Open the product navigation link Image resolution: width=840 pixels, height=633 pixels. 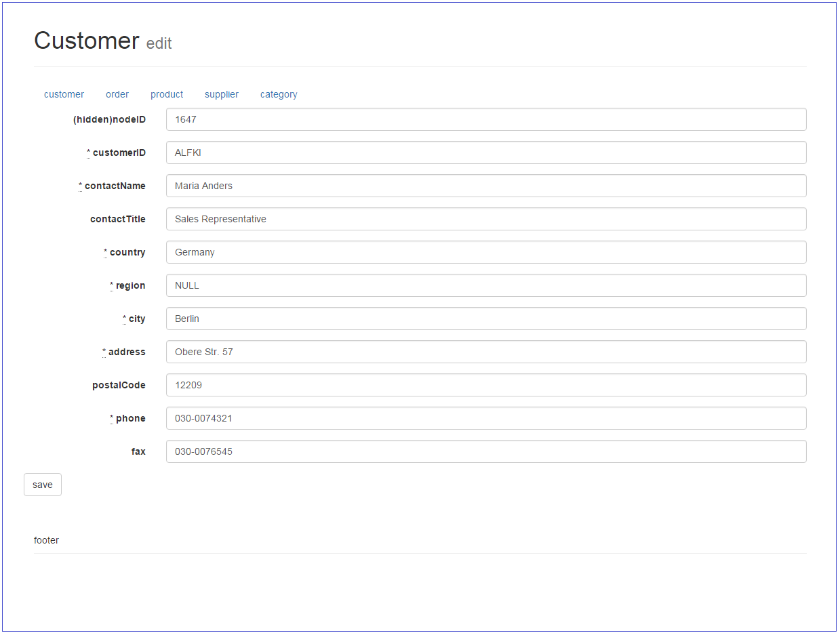click(x=167, y=94)
